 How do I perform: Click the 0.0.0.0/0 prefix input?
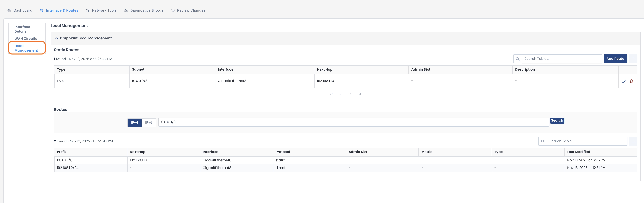point(354,122)
